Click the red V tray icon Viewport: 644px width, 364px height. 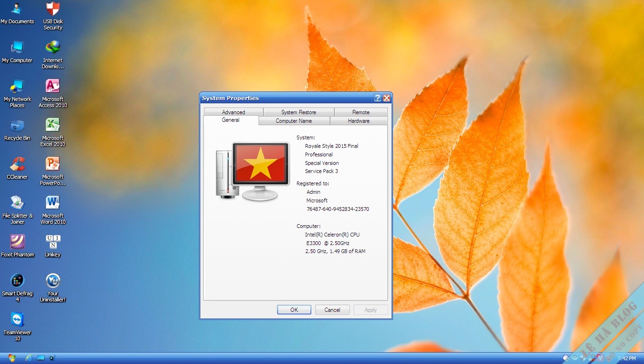pos(600,358)
